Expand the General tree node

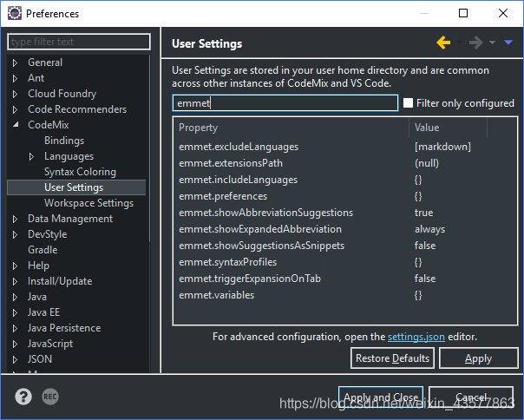(15, 62)
